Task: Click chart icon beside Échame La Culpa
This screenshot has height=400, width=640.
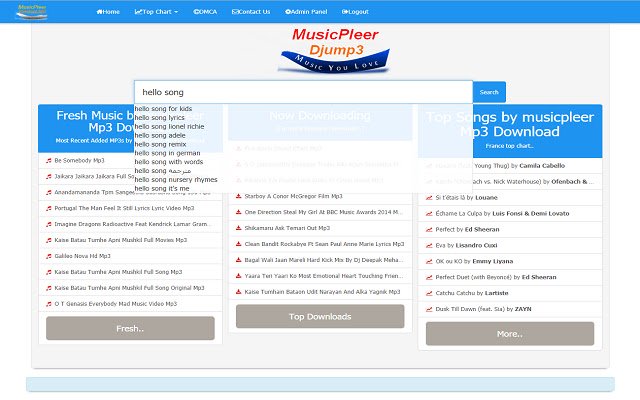Action: pyautogui.click(x=429, y=213)
